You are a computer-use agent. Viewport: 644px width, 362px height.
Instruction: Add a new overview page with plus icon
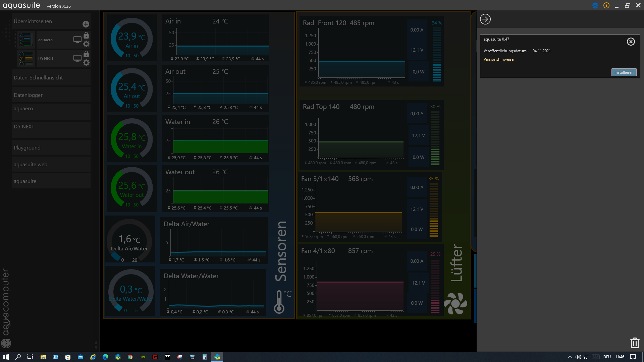click(86, 24)
